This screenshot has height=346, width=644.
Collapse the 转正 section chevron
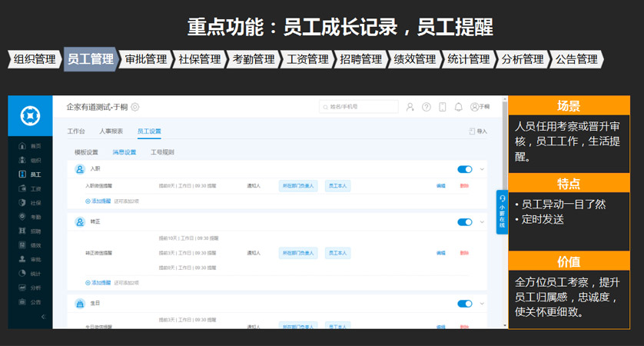point(482,222)
